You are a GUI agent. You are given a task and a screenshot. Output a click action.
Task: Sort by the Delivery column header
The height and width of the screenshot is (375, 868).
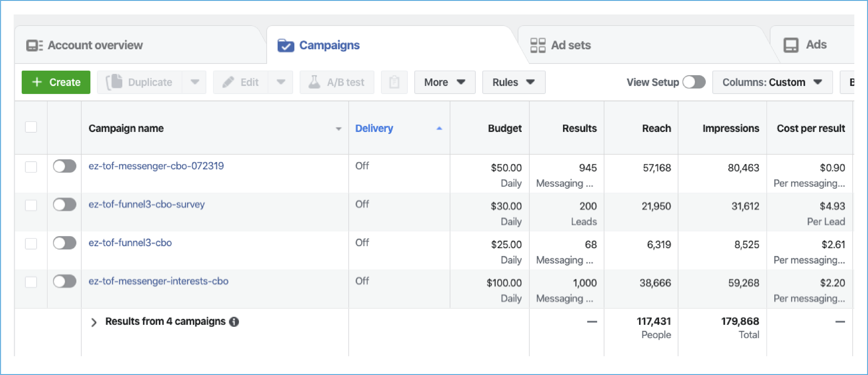point(374,128)
